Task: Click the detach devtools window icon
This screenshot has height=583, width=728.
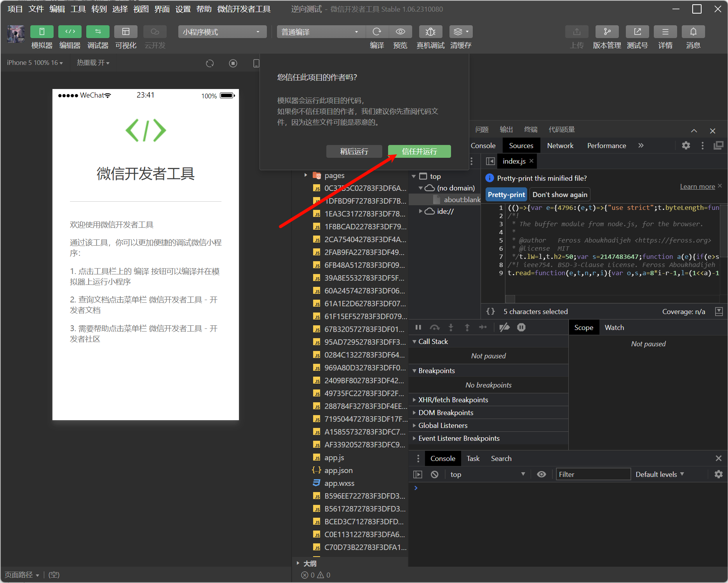Action: pos(718,145)
